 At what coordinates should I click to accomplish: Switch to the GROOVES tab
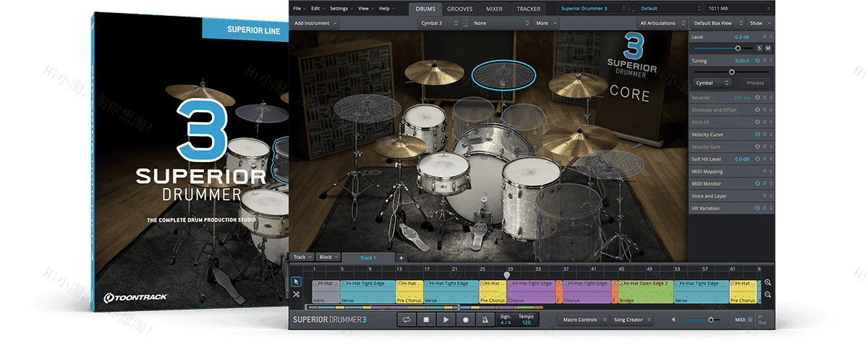pos(460,9)
